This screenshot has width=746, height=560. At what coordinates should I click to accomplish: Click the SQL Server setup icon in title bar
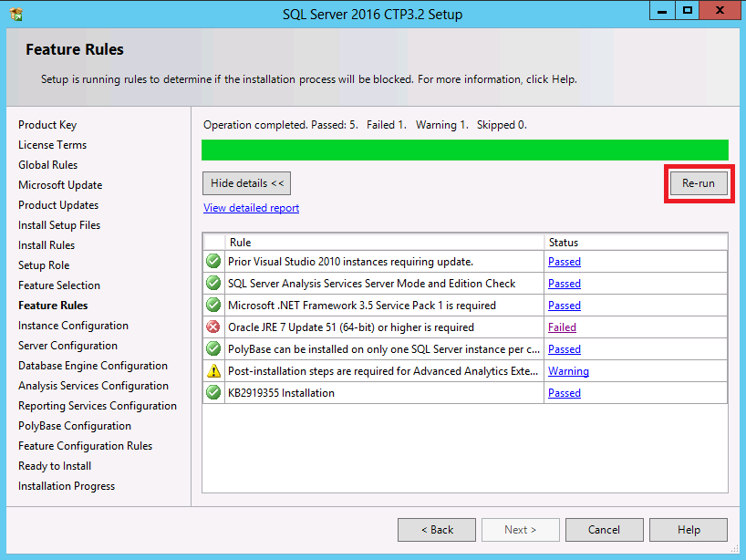[16, 14]
